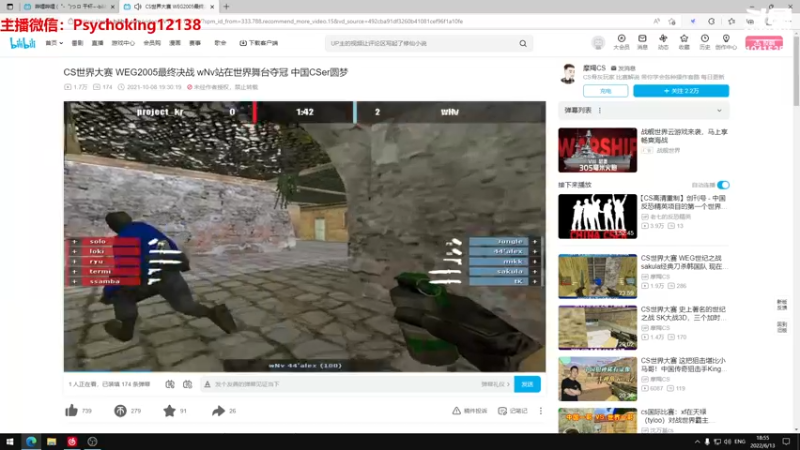Viewport: 800px width, 450px height.
Task: Open 番剧 in the navigation bar
Action: coord(77,43)
